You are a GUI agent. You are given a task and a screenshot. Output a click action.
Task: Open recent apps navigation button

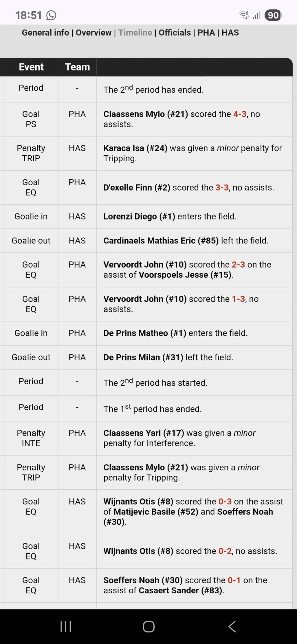(x=65, y=626)
